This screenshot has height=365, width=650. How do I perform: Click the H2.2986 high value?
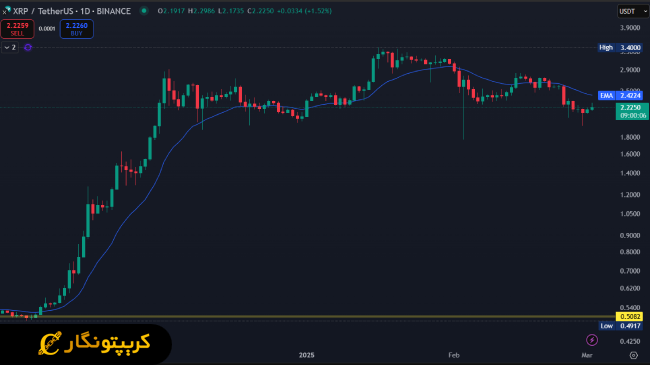[201, 11]
